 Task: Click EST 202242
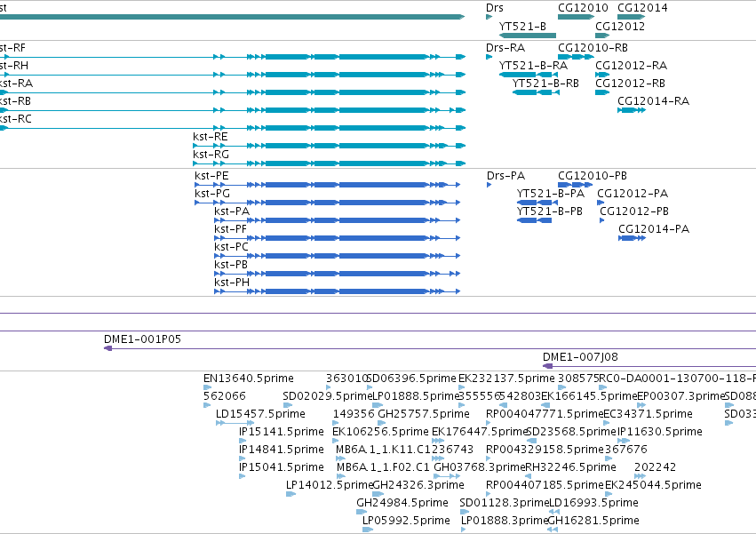640,476
